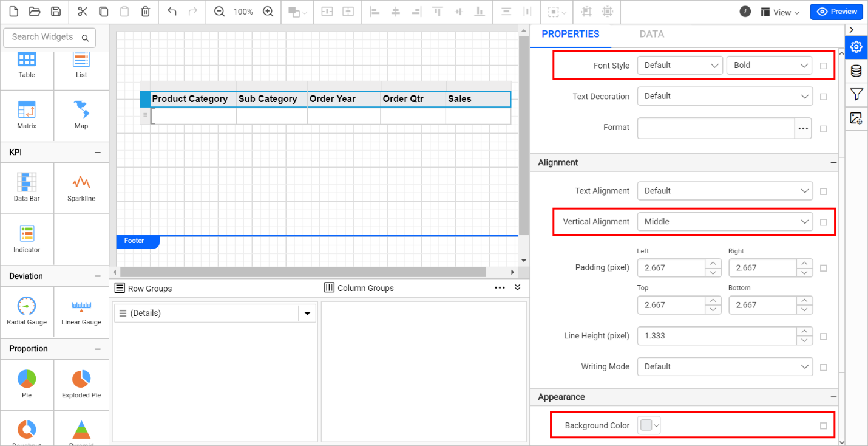Check the Vertical Alignment expression checkbox

pyautogui.click(x=824, y=222)
